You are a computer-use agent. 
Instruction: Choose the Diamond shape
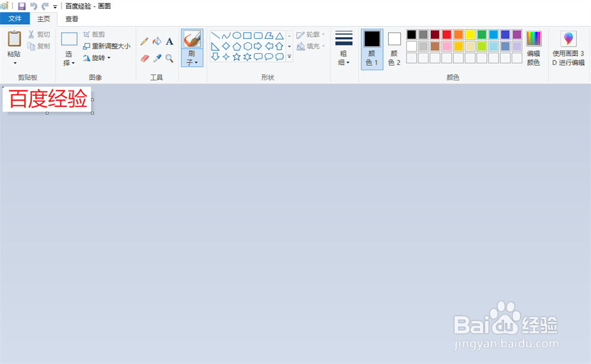[x=226, y=46]
